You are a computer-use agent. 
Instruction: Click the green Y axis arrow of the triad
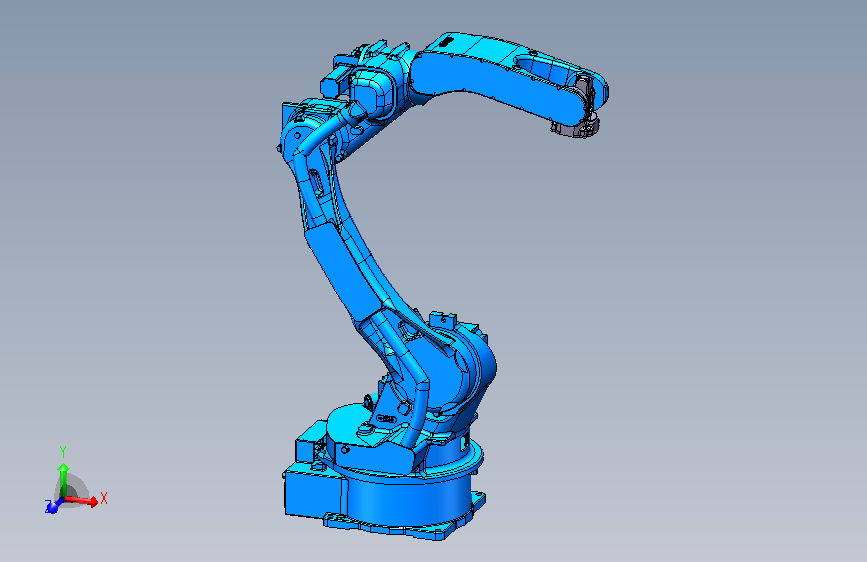coord(64,480)
